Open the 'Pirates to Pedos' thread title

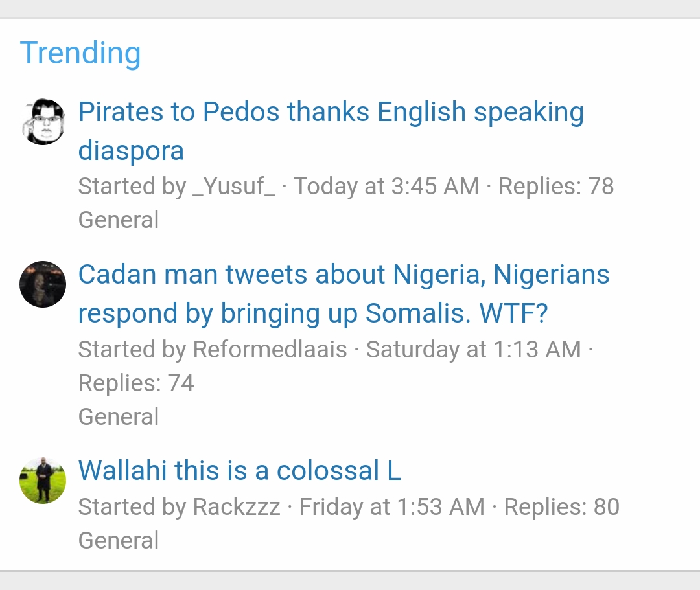331,112
